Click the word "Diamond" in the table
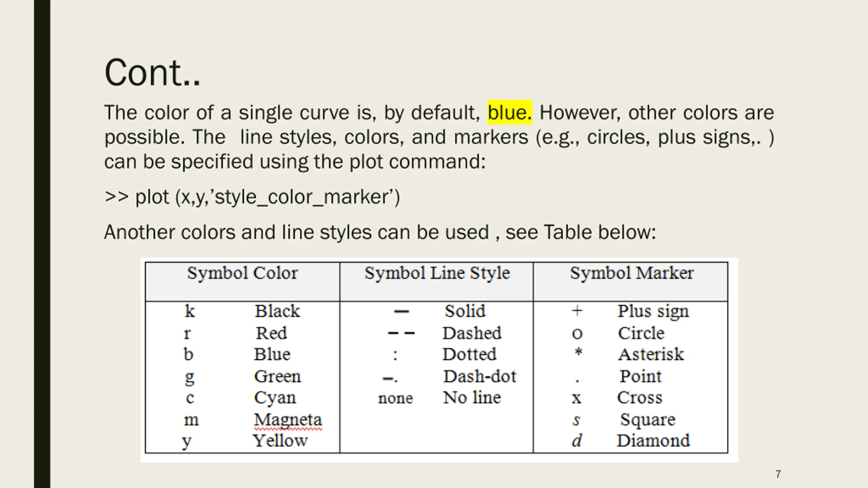Image resolution: width=868 pixels, height=488 pixels. (653, 441)
